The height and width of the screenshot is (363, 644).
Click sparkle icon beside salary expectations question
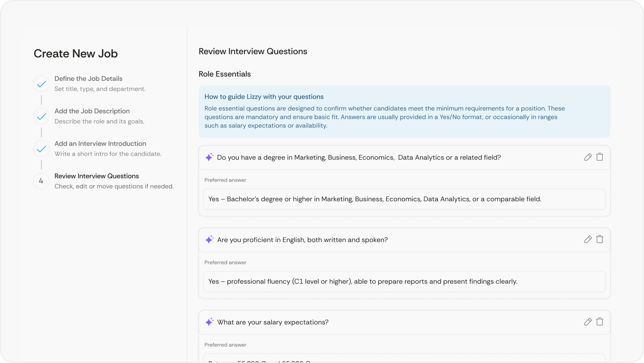(x=209, y=322)
